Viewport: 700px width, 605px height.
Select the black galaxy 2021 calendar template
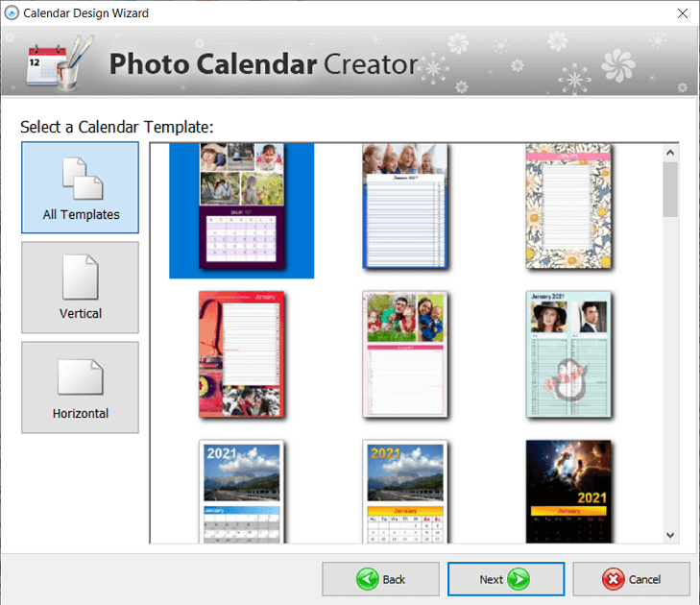(x=568, y=492)
